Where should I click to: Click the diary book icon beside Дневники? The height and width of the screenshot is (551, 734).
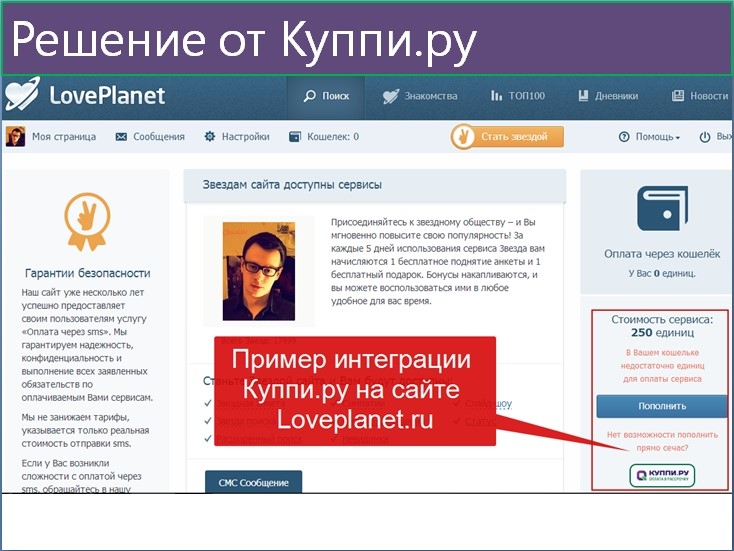[x=583, y=96]
